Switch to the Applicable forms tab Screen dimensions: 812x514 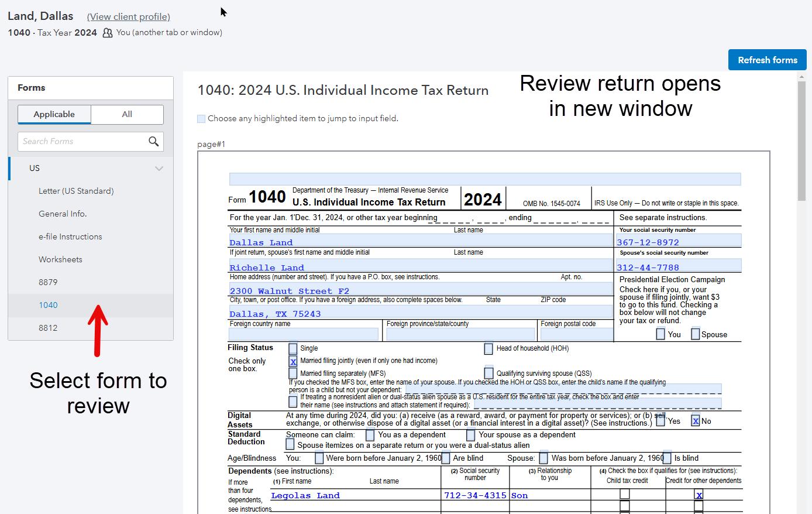[x=54, y=114]
